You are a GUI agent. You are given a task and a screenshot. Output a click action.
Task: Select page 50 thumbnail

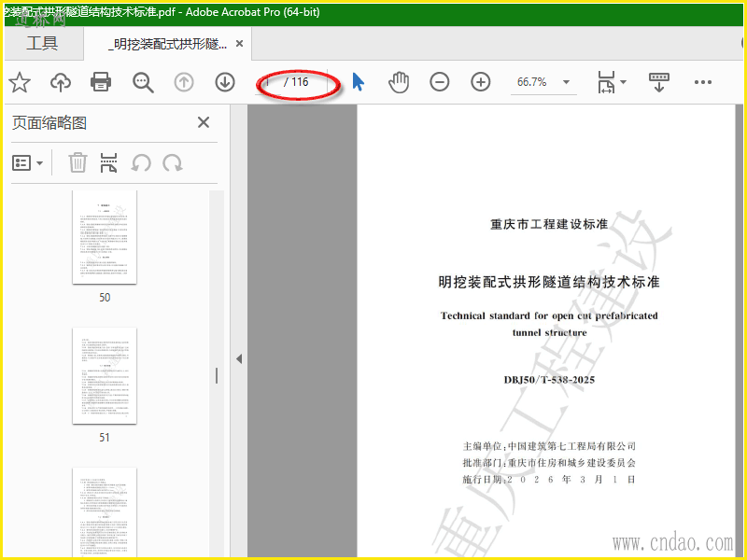tap(105, 237)
